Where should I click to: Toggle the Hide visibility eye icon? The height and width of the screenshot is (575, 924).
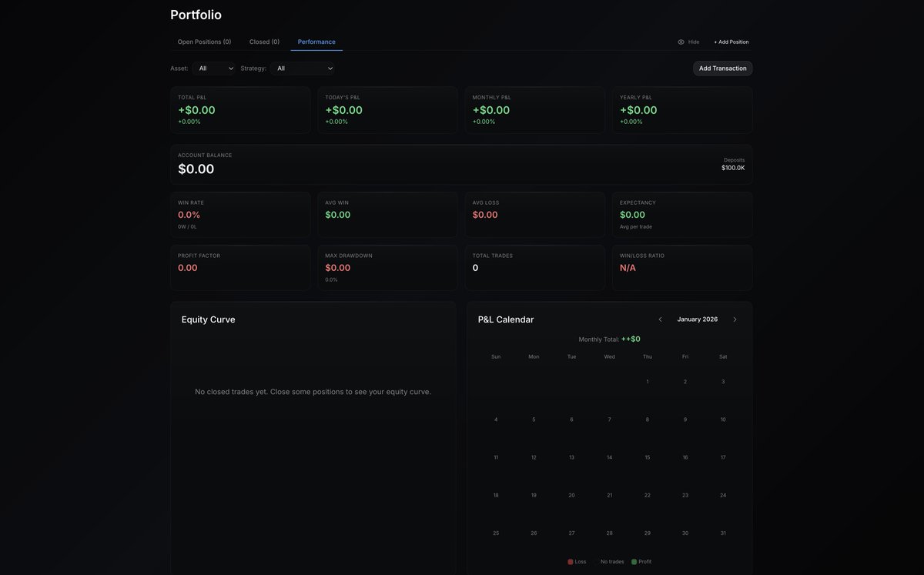click(x=680, y=42)
